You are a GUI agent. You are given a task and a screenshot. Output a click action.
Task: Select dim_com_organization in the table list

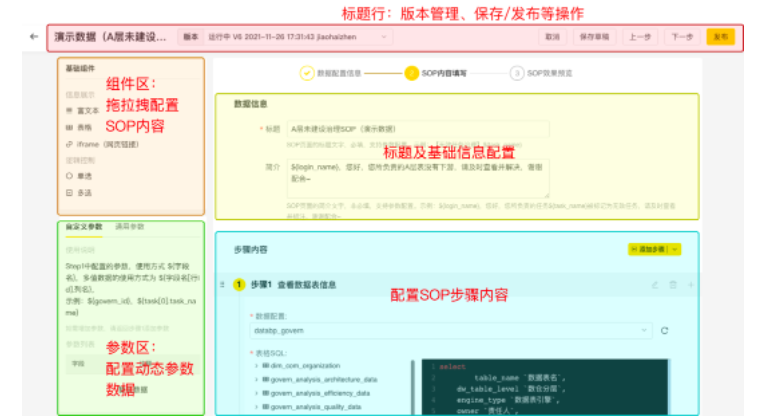pyautogui.click(x=305, y=366)
